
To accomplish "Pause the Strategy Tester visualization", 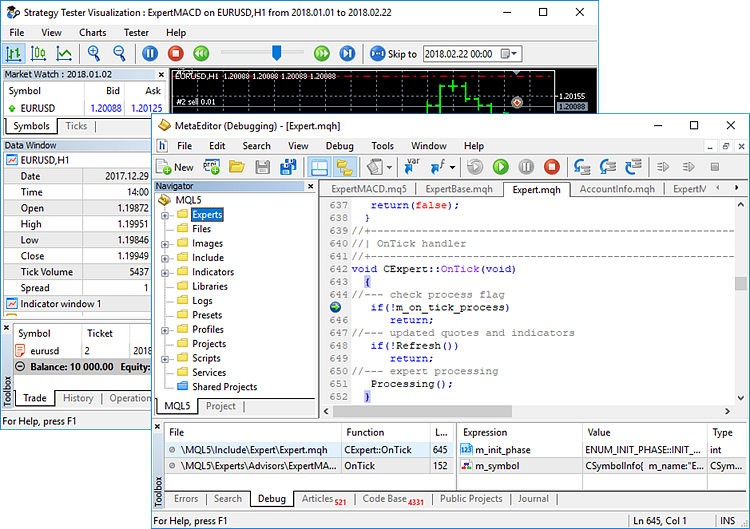I will [x=150, y=54].
